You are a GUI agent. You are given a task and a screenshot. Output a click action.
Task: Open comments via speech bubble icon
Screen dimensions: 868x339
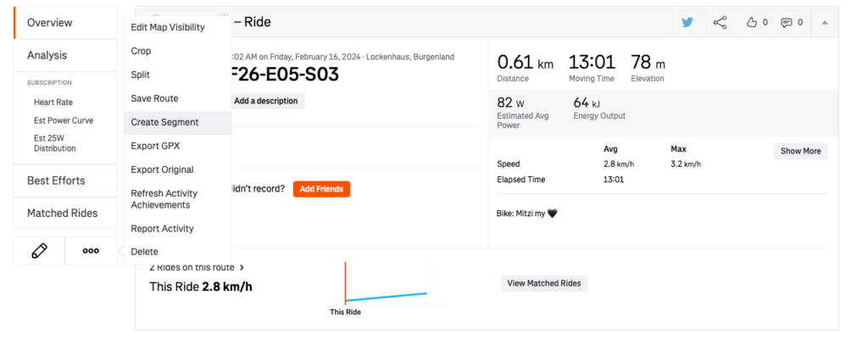(x=791, y=23)
